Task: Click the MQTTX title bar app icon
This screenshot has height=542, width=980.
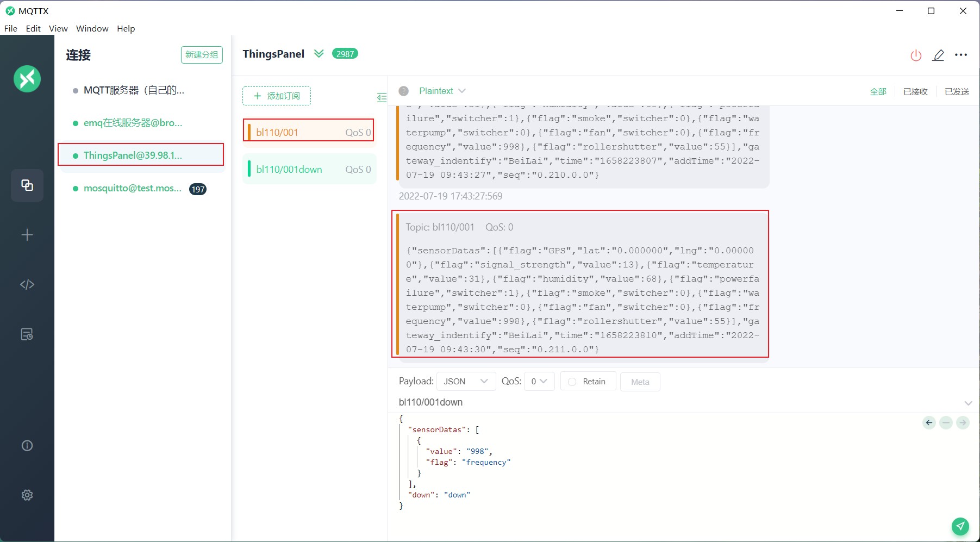Action: click(10, 11)
